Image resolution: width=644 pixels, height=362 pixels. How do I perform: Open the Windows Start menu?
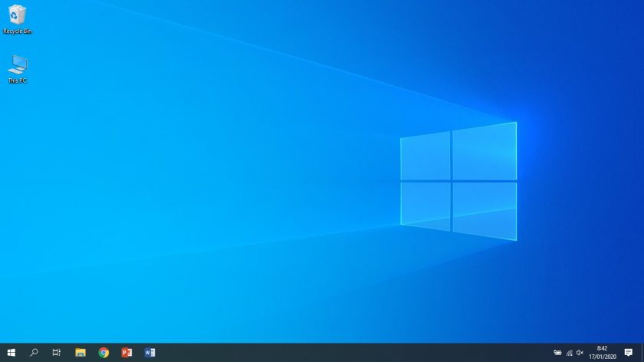pyautogui.click(x=11, y=353)
